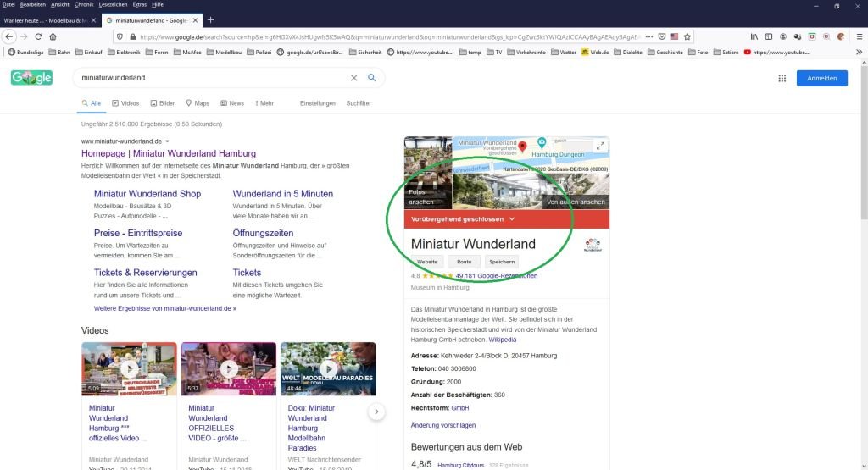Reload the page with the refresh icon
Image resolution: width=868 pixels, height=470 pixels.
tap(38, 36)
